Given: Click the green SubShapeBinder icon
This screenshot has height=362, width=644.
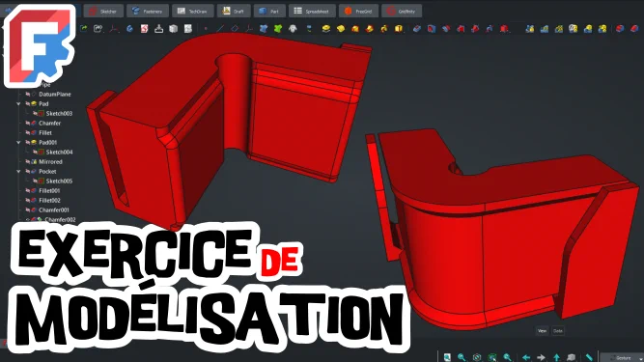Looking at the screenshot, I should [x=278, y=29].
